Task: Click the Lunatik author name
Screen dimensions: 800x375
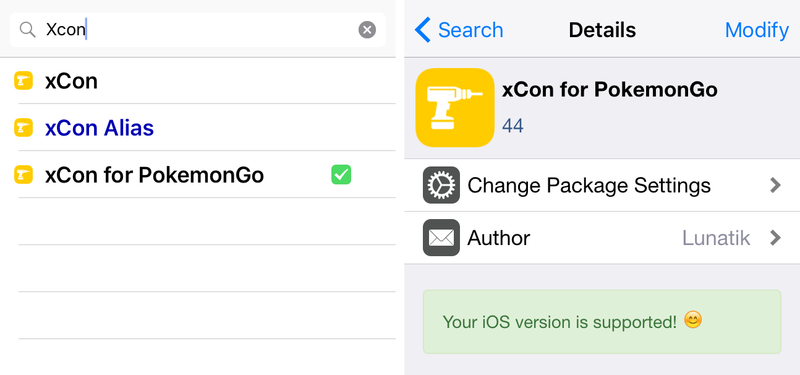Action: [716, 238]
